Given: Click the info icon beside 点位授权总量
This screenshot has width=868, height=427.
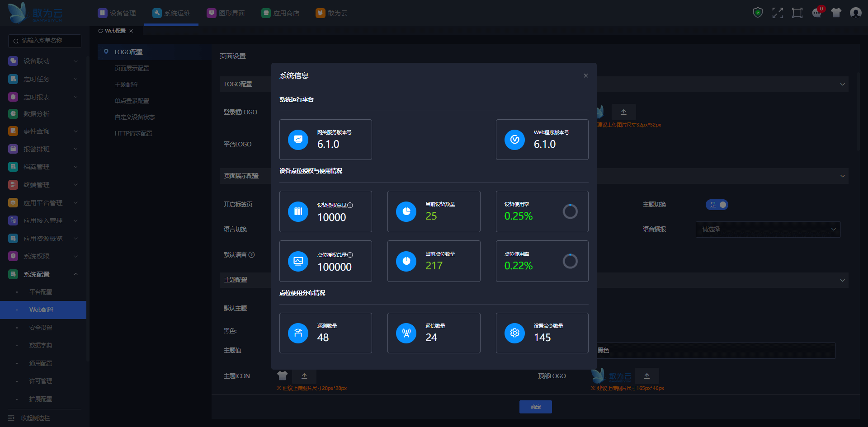Looking at the screenshot, I should pos(350,255).
